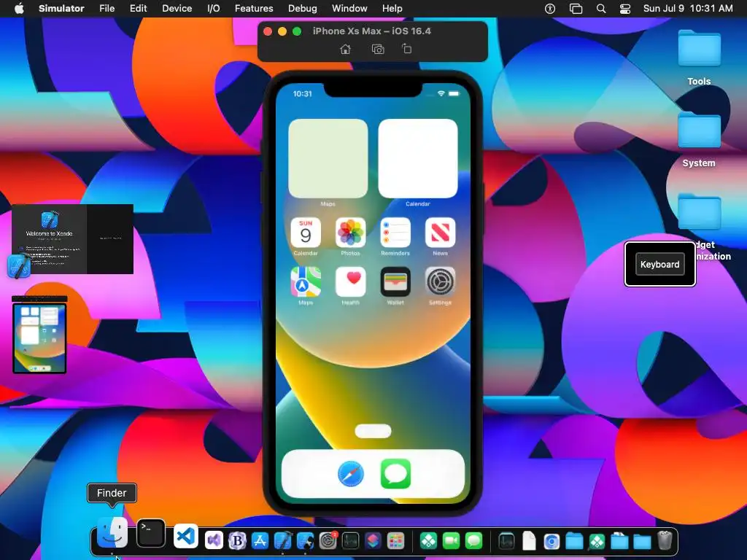Open Control Center in the menu bar
Image resolution: width=747 pixels, height=560 pixels.
[625, 9]
